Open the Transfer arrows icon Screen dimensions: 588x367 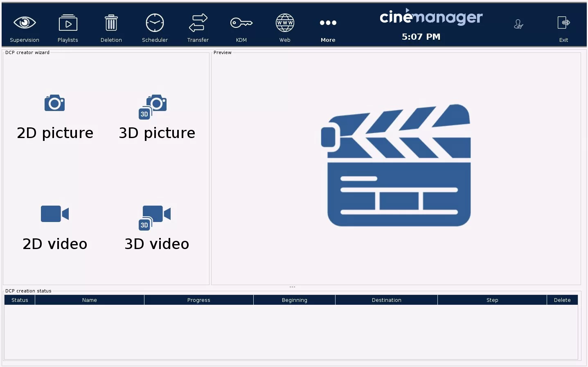[x=198, y=23]
